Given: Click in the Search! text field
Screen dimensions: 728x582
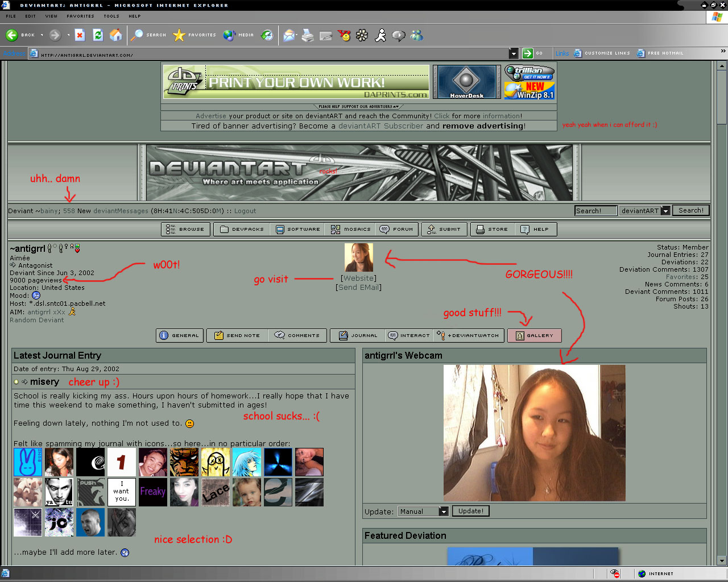Looking at the screenshot, I should click(x=595, y=211).
